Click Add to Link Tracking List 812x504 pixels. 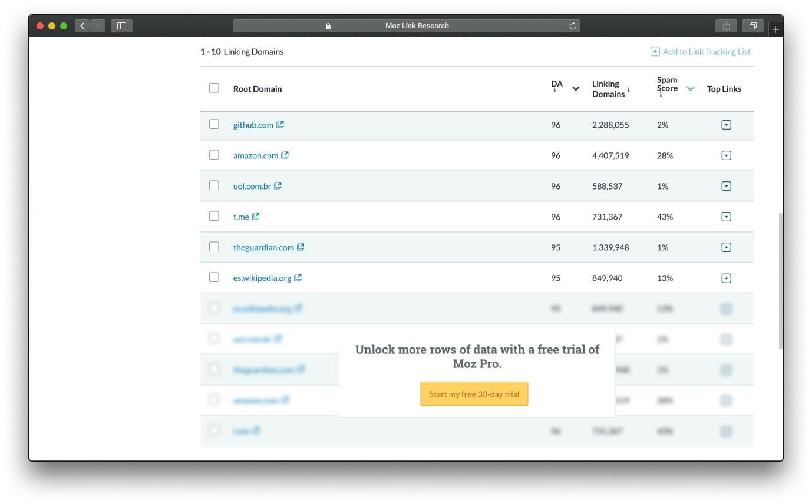tap(707, 51)
